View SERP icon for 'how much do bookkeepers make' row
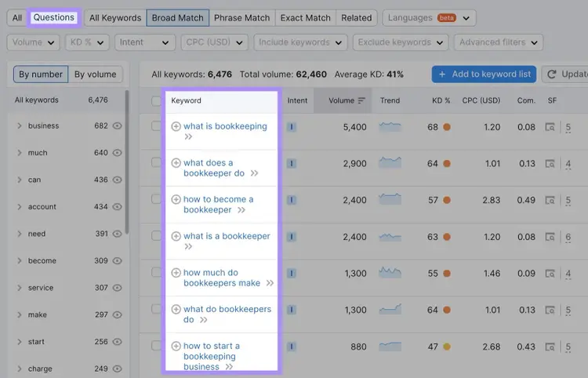This screenshot has width=588, height=378. 550,274
